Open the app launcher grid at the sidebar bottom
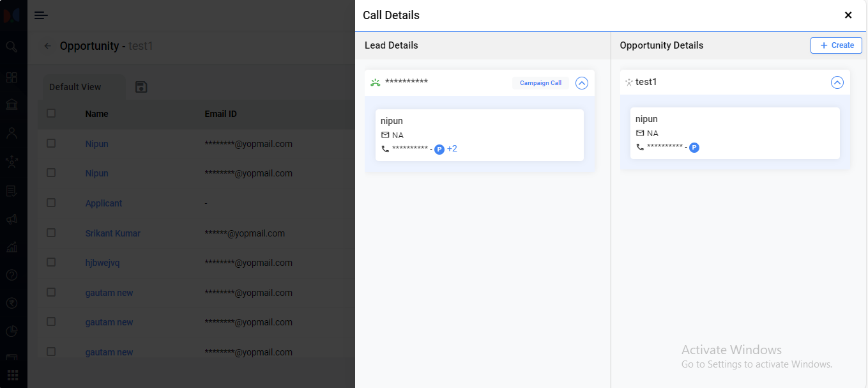868x388 pixels. [x=13, y=375]
